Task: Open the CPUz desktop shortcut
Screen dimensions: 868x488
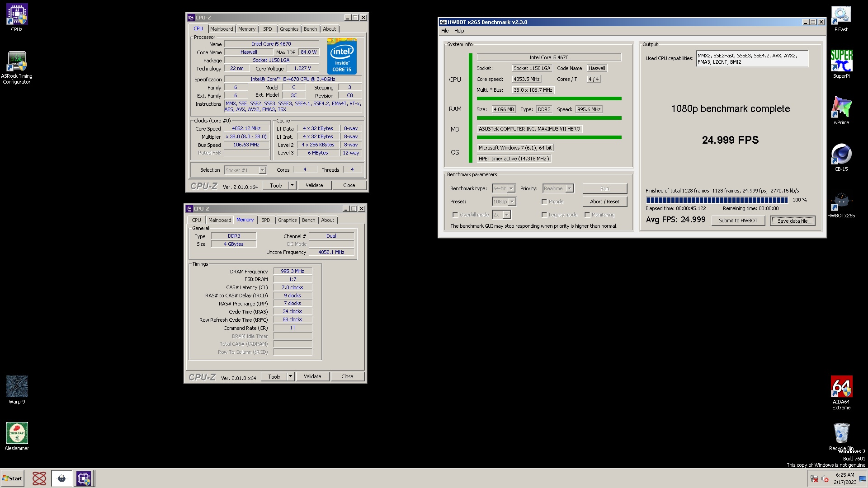Action: [17, 18]
